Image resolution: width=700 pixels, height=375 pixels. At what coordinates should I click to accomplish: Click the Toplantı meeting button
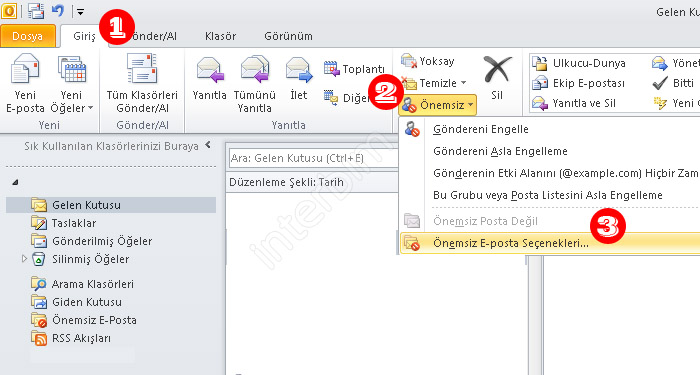[x=354, y=69]
